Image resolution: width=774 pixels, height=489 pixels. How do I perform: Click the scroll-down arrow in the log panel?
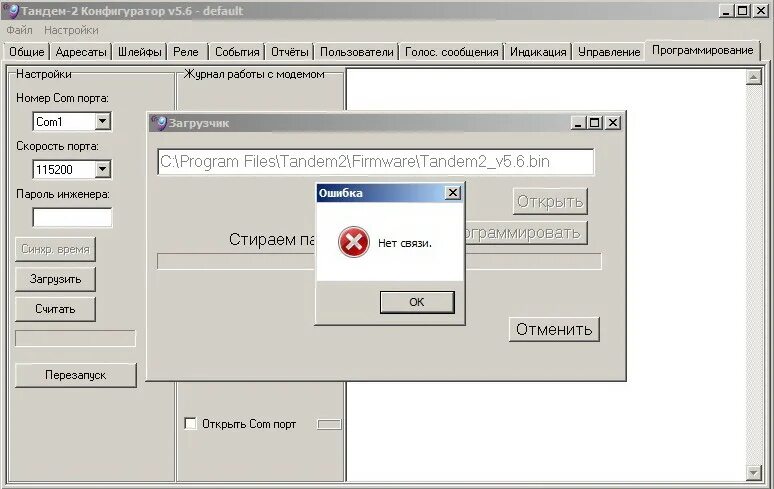pyautogui.click(x=753, y=473)
